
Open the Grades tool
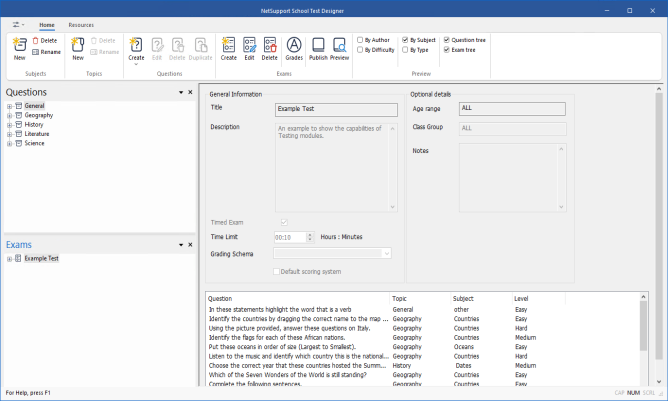294,48
